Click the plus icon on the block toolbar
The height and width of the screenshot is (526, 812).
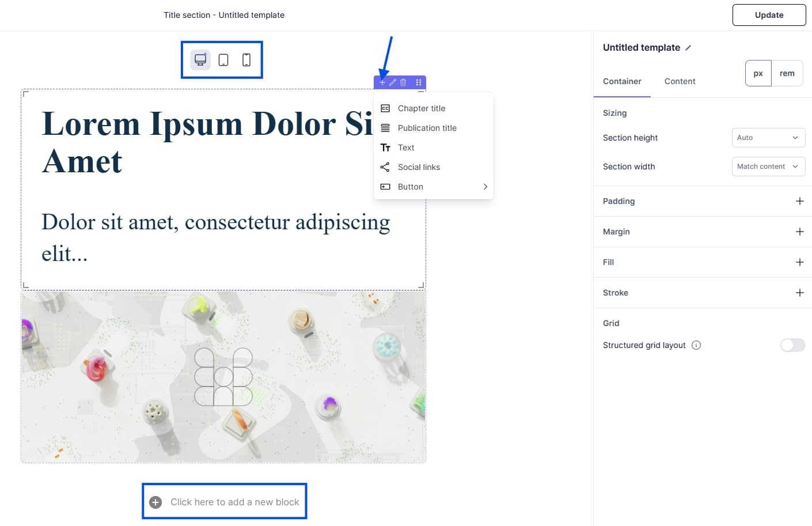[x=382, y=82]
